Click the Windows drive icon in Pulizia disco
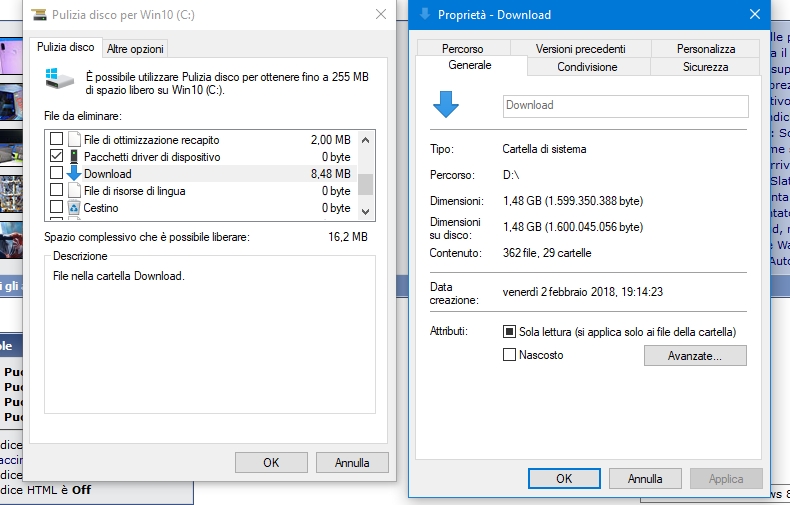 coord(59,79)
